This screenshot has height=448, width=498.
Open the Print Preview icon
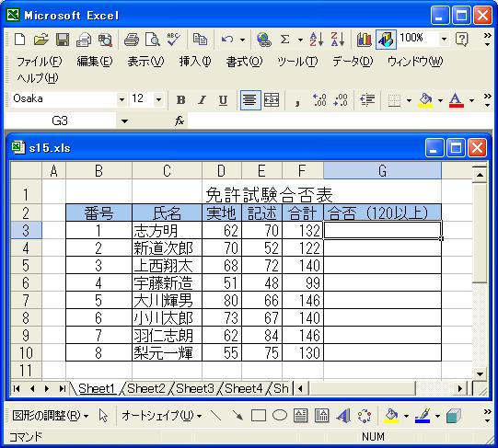[x=153, y=40]
